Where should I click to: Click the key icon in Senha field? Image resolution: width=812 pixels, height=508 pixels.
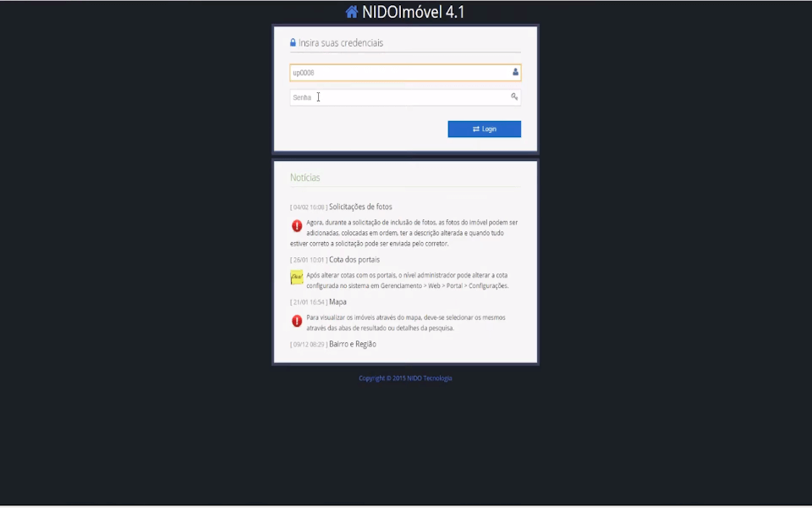tap(514, 97)
